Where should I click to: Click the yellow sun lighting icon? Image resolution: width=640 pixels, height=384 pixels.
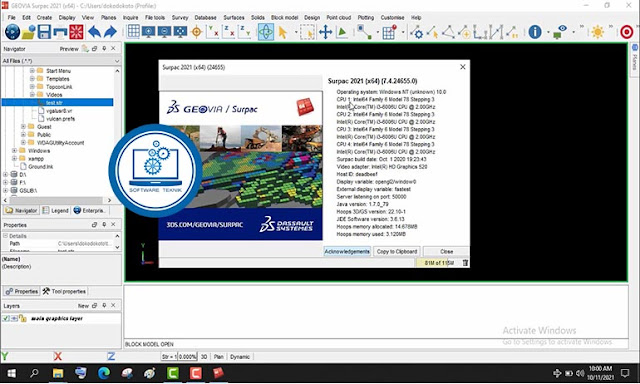pos(598,32)
